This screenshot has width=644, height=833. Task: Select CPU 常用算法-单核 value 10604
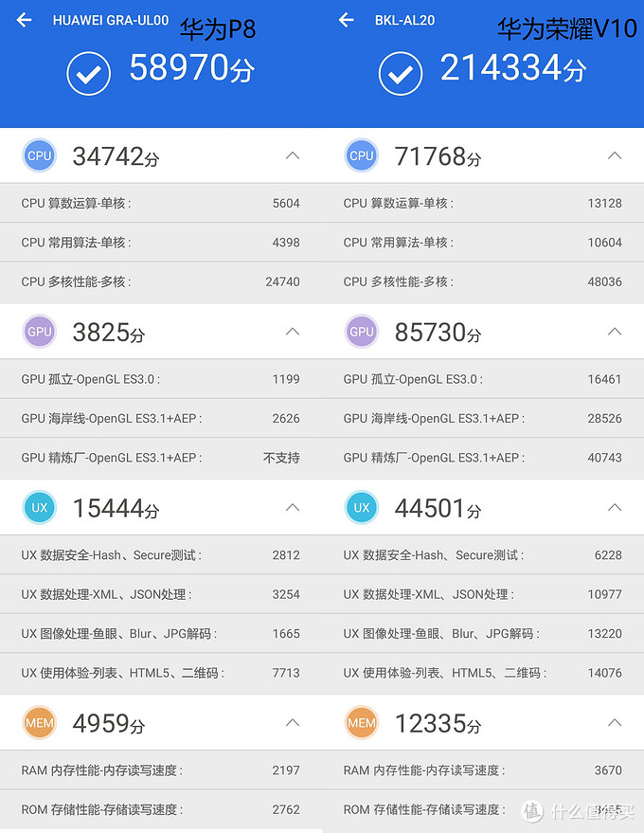pos(605,243)
